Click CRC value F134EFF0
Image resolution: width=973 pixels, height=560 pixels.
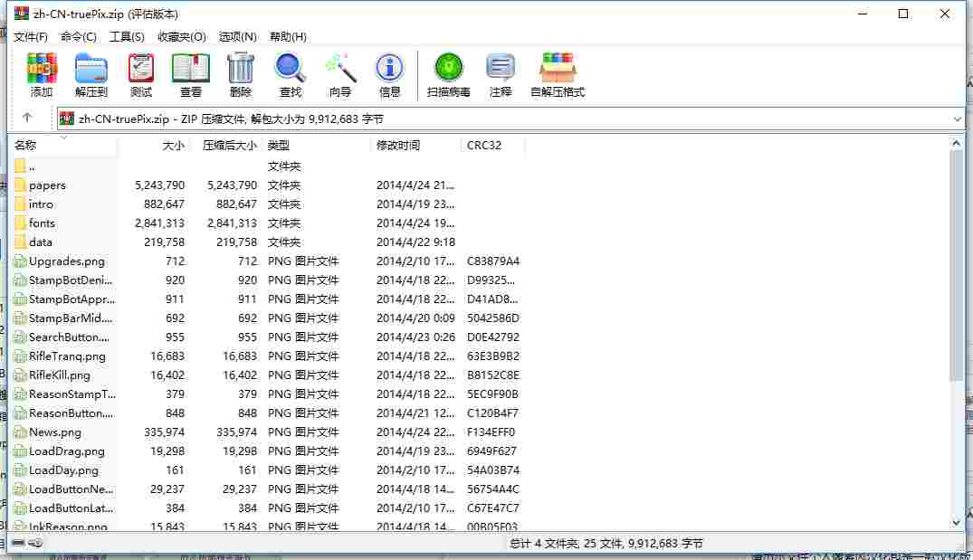pyautogui.click(x=491, y=432)
